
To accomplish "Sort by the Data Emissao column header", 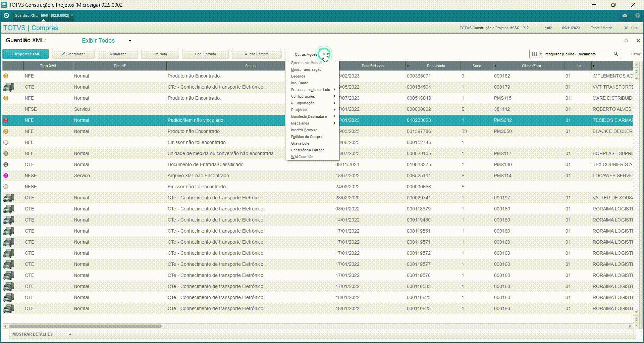I will (x=372, y=66).
